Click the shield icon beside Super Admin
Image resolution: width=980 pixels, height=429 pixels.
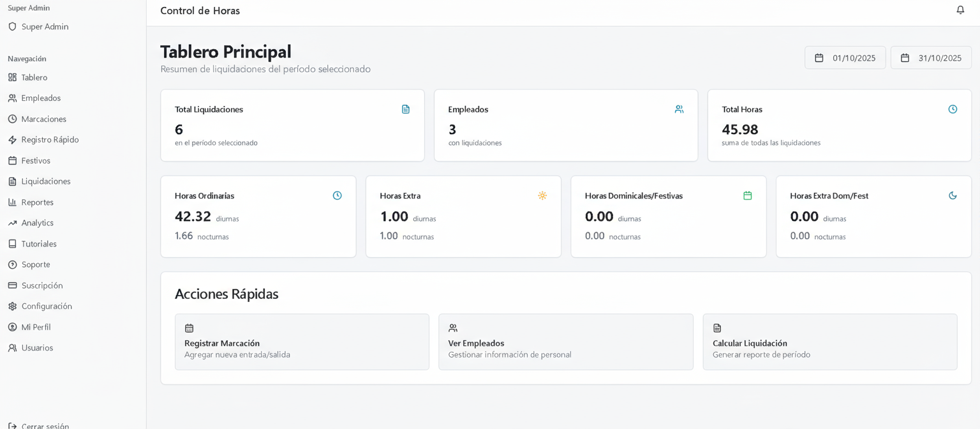coord(12,27)
